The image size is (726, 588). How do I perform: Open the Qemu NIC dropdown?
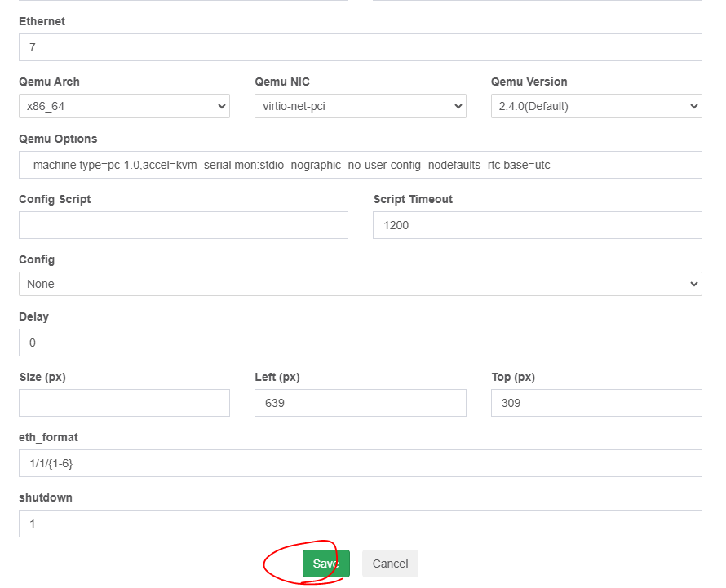(x=361, y=106)
